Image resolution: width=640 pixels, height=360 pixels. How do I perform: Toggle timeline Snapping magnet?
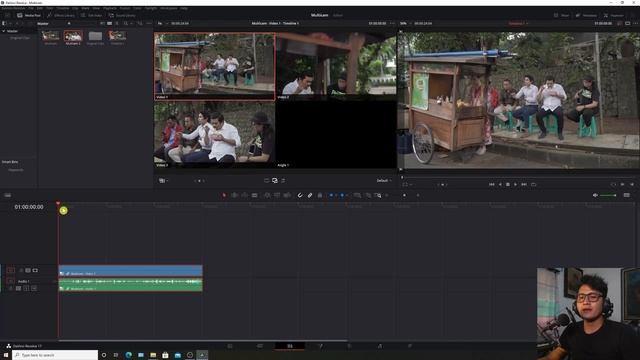pyautogui.click(x=300, y=196)
